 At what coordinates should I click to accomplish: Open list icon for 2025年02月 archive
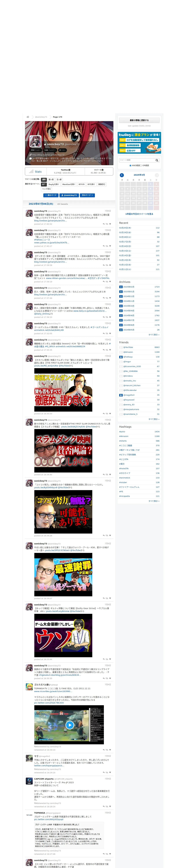click(x=121, y=287)
